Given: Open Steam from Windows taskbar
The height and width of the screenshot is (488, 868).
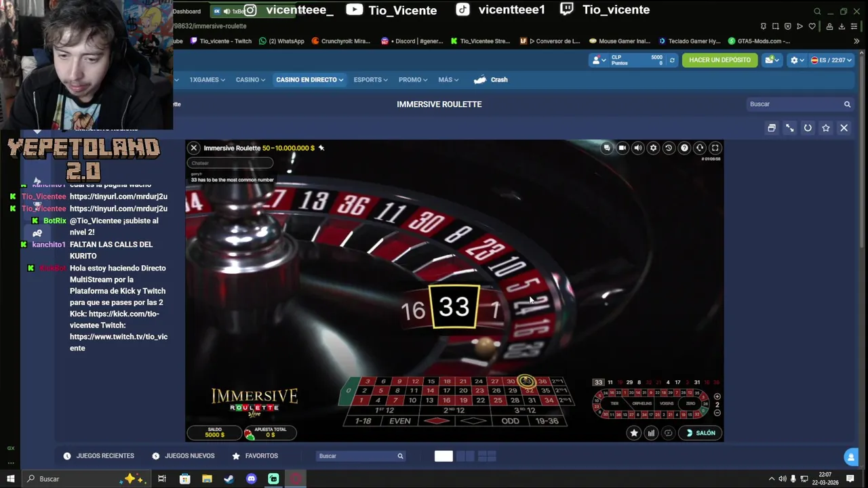Looking at the screenshot, I should pos(229,479).
